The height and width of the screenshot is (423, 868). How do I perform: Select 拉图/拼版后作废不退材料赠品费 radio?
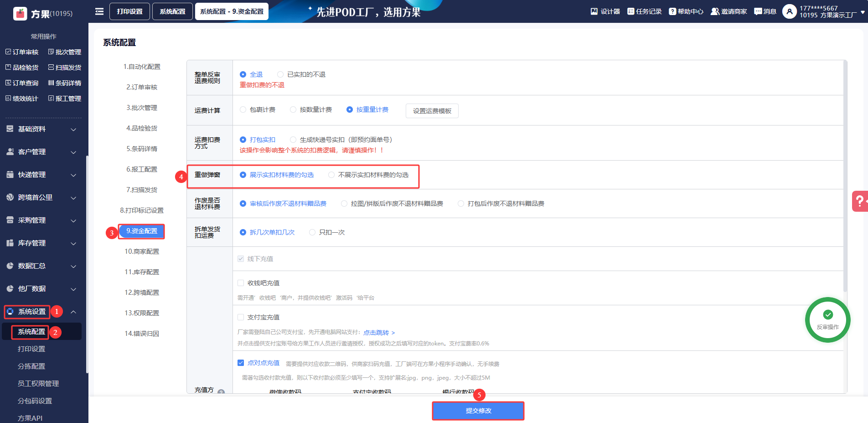[x=344, y=204]
